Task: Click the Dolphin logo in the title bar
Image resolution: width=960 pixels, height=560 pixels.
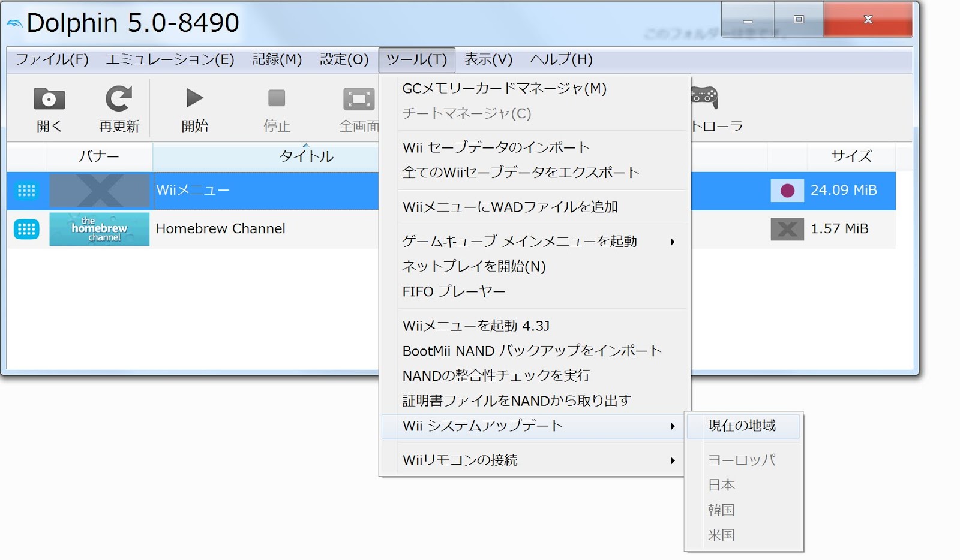Action: (x=15, y=24)
